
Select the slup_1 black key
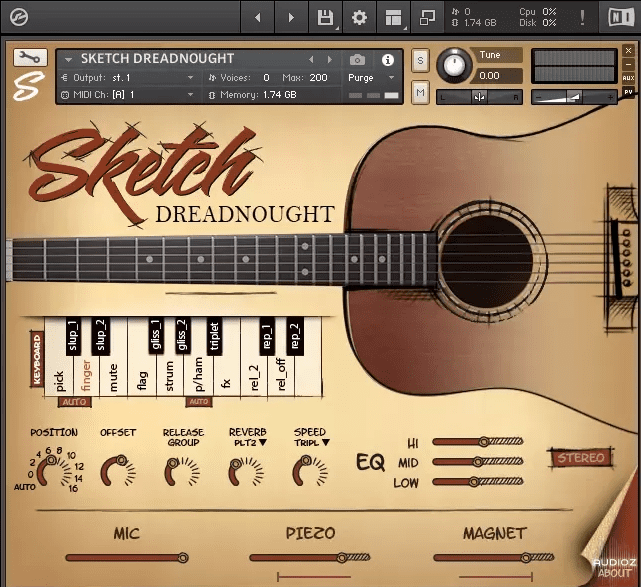tap(73, 336)
